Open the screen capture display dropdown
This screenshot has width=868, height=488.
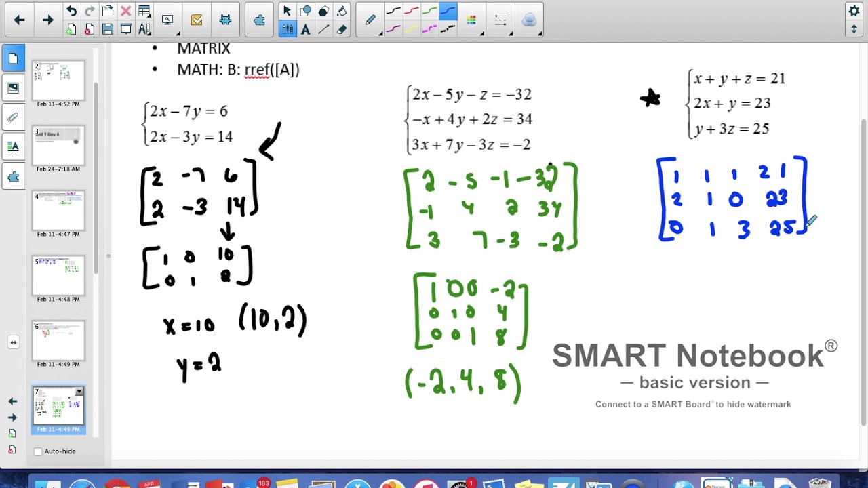(167, 20)
